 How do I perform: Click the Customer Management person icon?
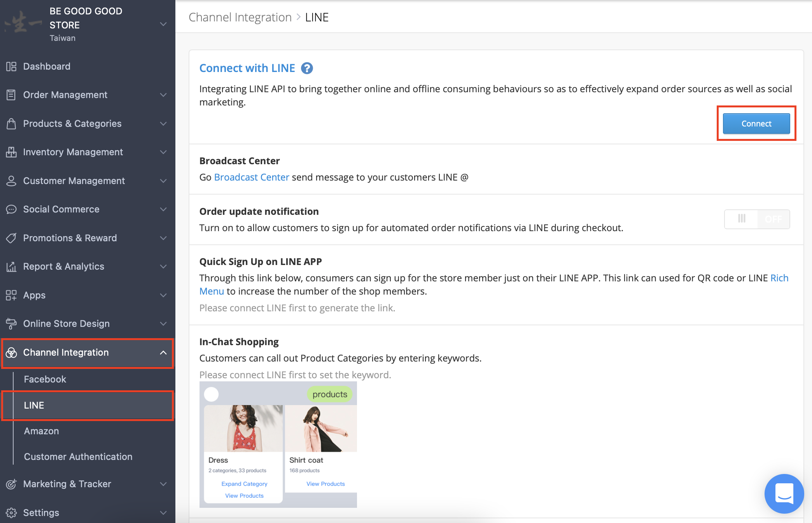pyautogui.click(x=11, y=181)
